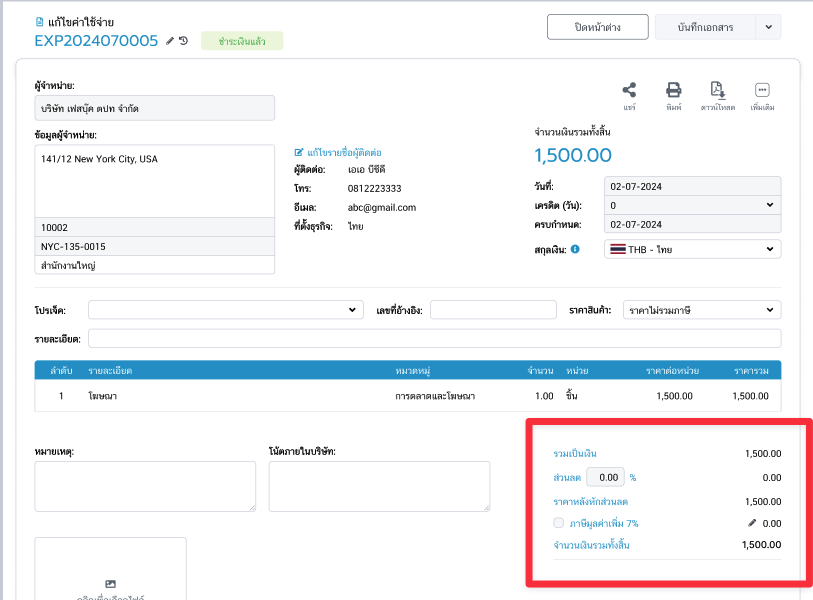This screenshot has height=600, width=813.
Task: Open the THB currency dropdown
Action: [692, 250]
